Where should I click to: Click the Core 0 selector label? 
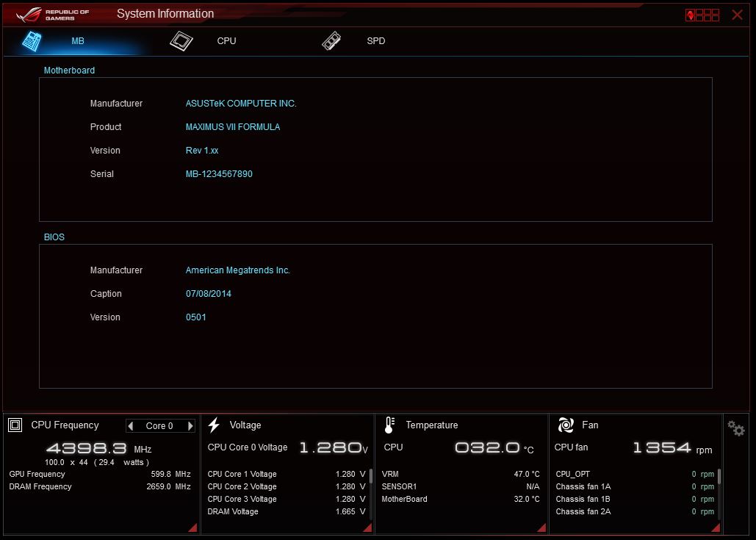point(159,425)
